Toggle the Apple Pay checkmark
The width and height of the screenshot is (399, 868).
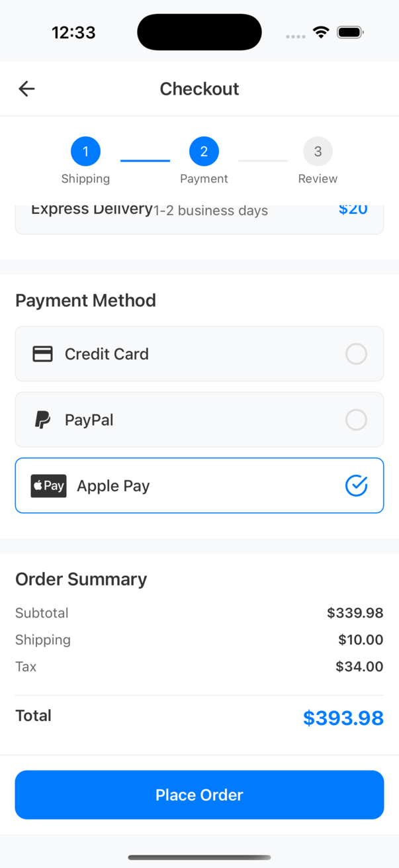356,486
